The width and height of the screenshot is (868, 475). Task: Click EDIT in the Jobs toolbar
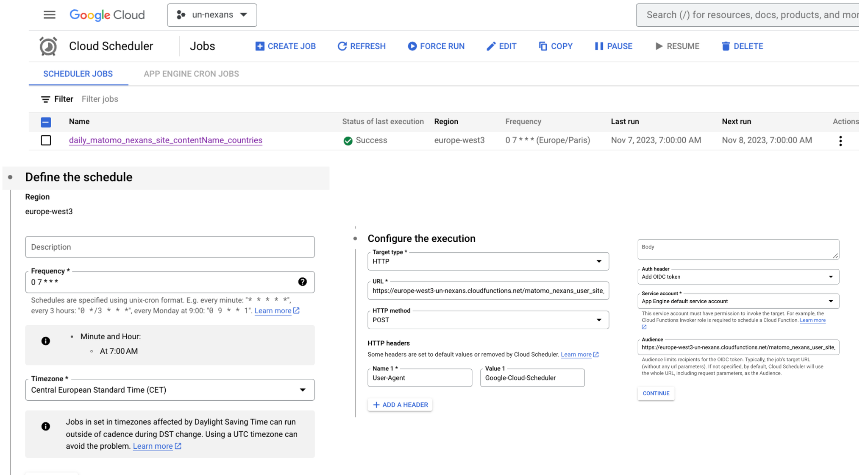pos(501,46)
